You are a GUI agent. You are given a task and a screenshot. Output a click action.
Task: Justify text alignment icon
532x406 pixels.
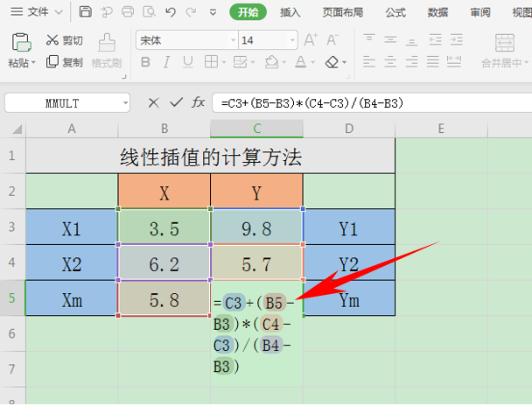tap(433, 62)
